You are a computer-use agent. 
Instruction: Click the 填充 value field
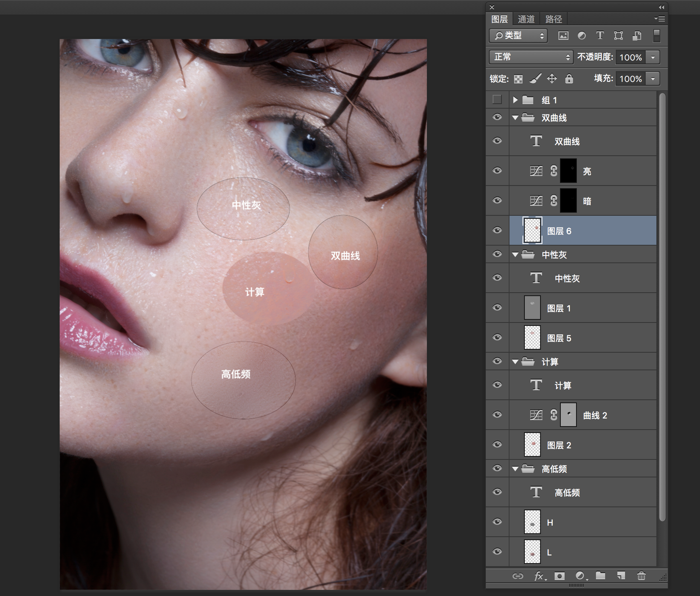(x=631, y=79)
